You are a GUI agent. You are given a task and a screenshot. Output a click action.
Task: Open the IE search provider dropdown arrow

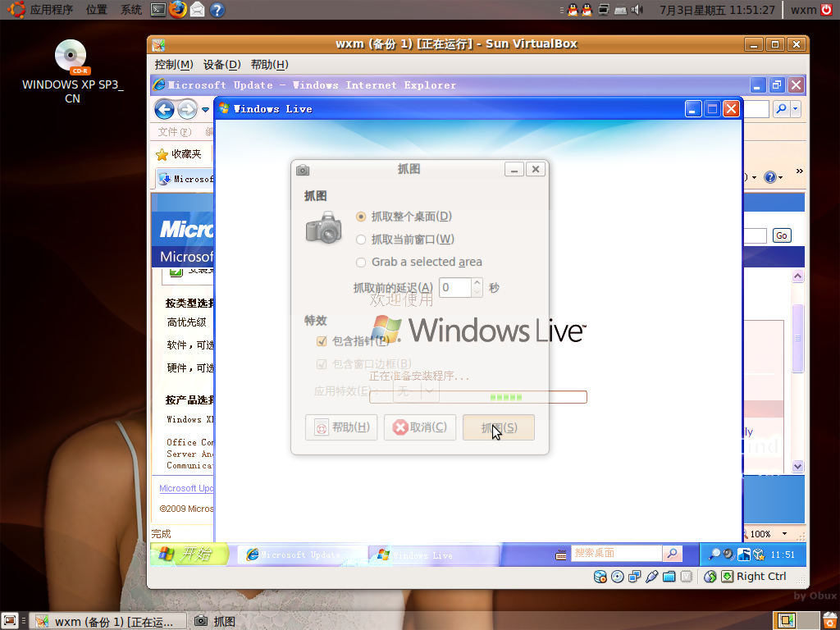(x=796, y=109)
